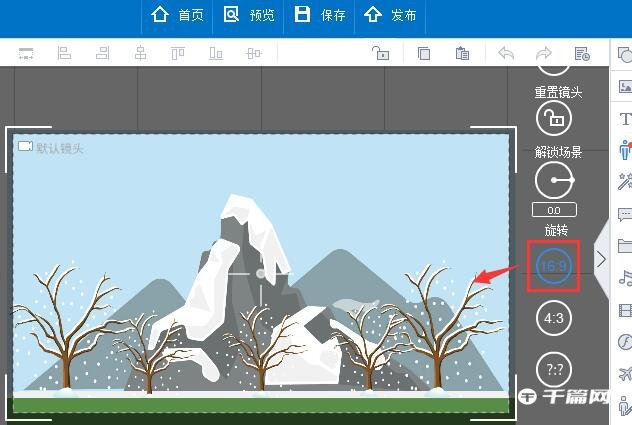632x425 pixels.
Task: Select the 4:3 aspect ratio
Action: click(x=553, y=318)
